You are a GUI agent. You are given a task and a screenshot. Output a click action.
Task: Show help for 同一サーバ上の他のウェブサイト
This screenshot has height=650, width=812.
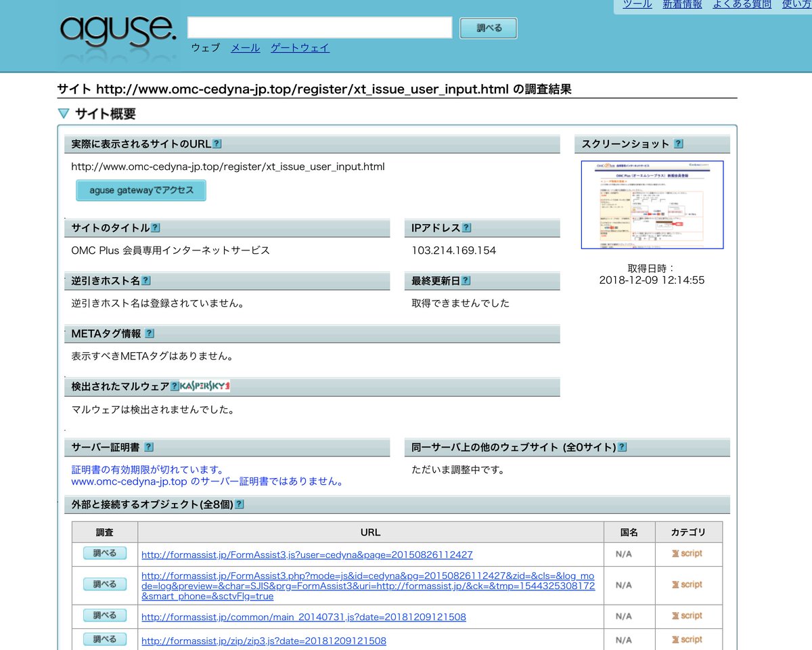(x=622, y=448)
